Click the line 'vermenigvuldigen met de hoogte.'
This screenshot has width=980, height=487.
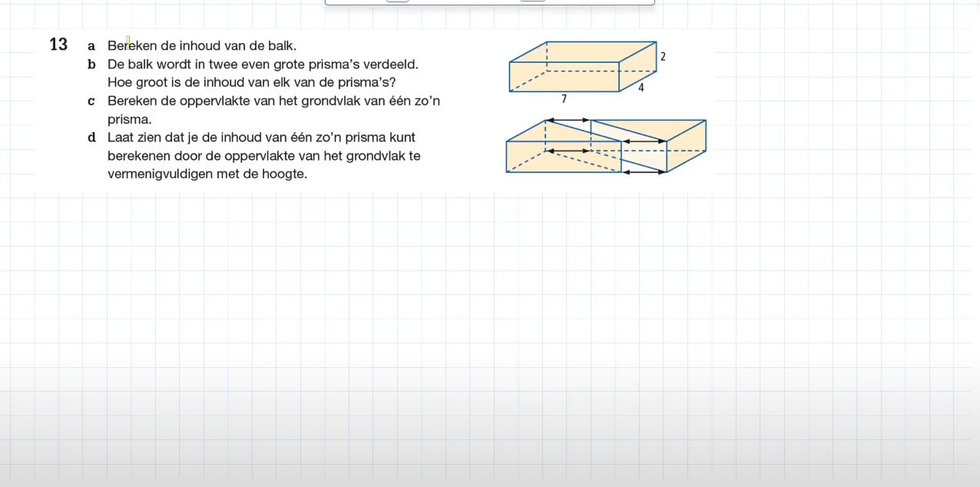[x=207, y=174]
